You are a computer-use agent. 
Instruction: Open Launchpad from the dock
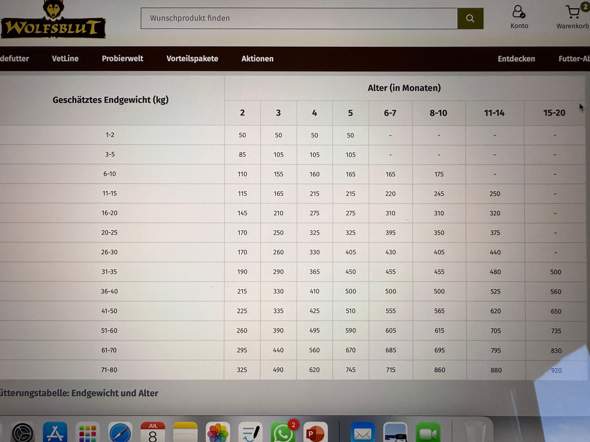[88, 433]
